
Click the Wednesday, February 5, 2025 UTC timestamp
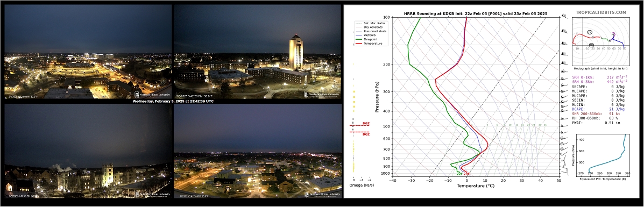point(173,101)
